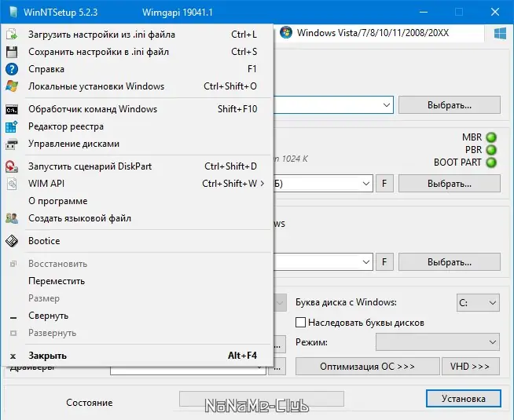Click the minimize dash icon beside Свернуть
Screen dimensions: 514x420
(x=13, y=317)
